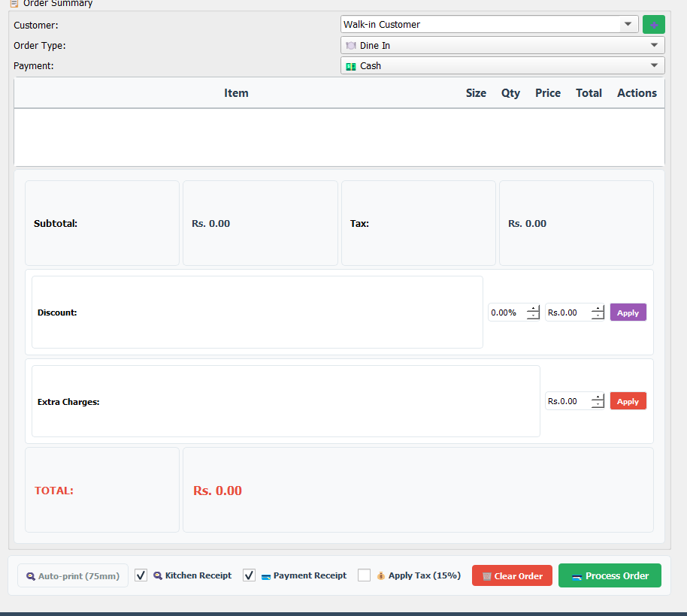Increase discount percentage with the up arrow
687x616 pixels.
[x=533, y=309]
